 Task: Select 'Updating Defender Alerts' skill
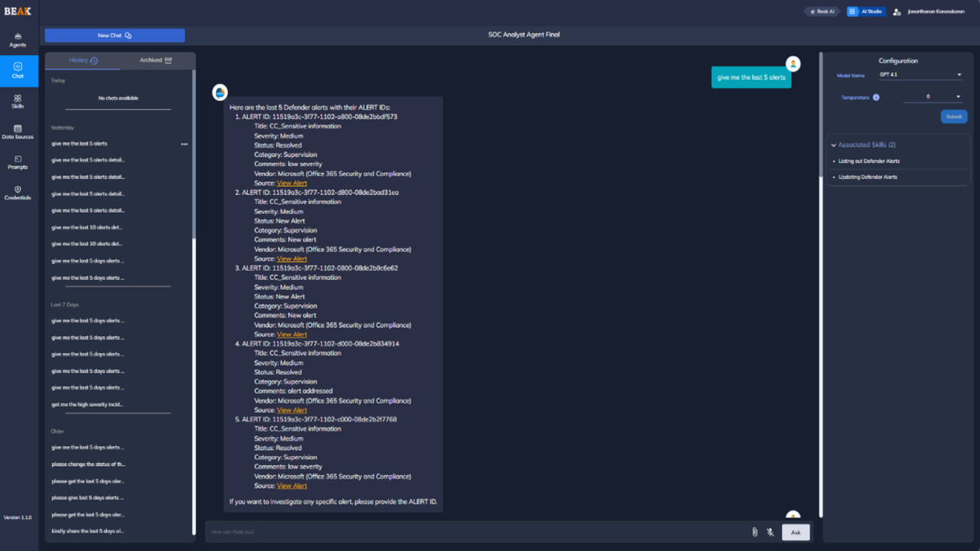click(867, 177)
